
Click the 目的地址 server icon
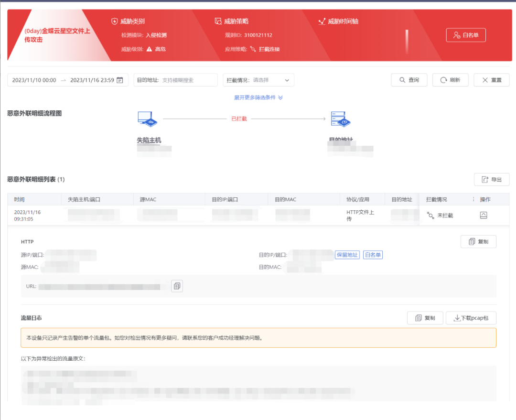point(341,119)
